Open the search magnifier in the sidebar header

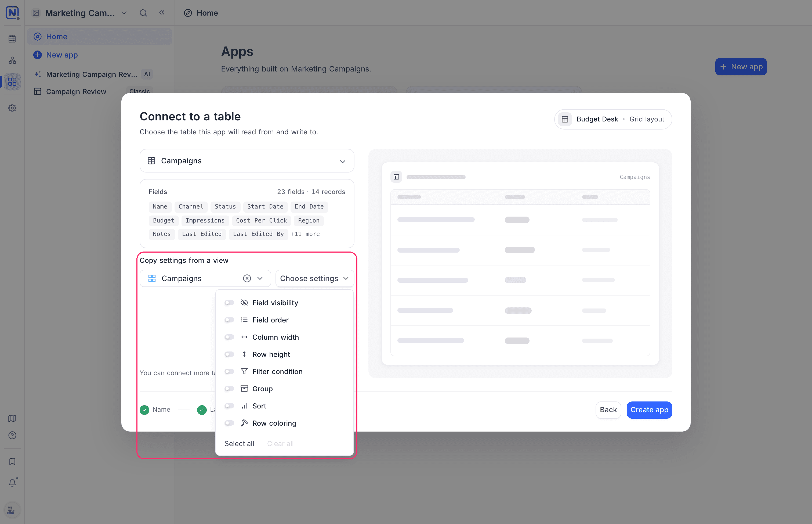pos(143,13)
